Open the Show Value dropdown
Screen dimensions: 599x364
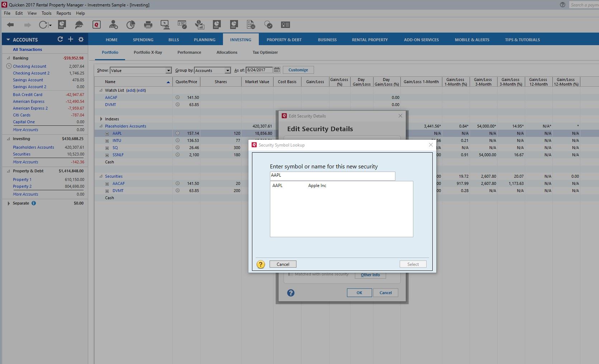[x=168, y=71]
